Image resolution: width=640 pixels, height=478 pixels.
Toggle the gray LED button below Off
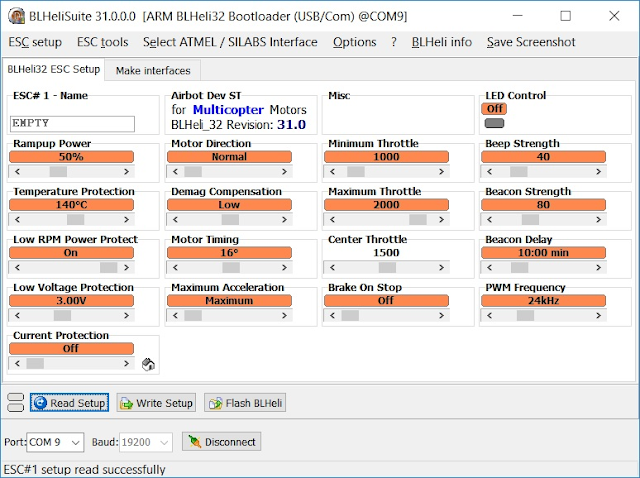[494, 123]
